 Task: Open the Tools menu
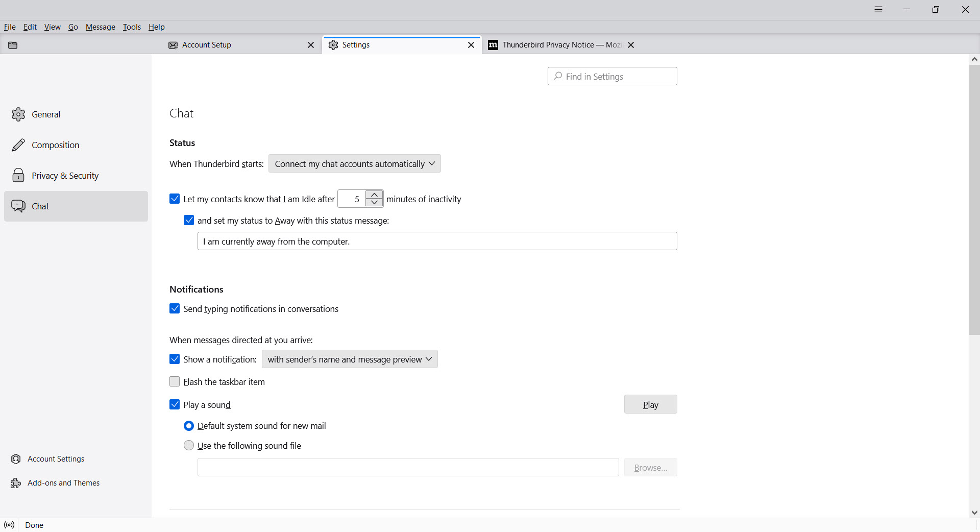(x=132, y=27)
